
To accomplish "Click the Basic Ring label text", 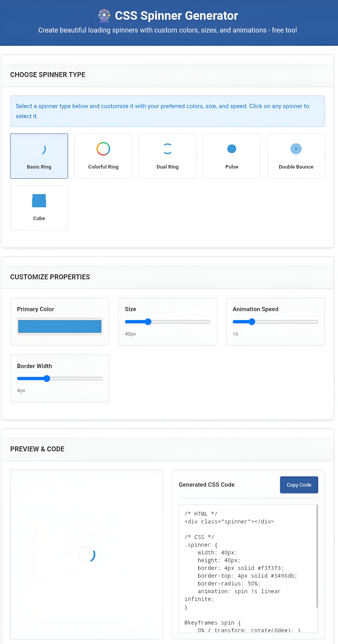I will coord(39,167).
